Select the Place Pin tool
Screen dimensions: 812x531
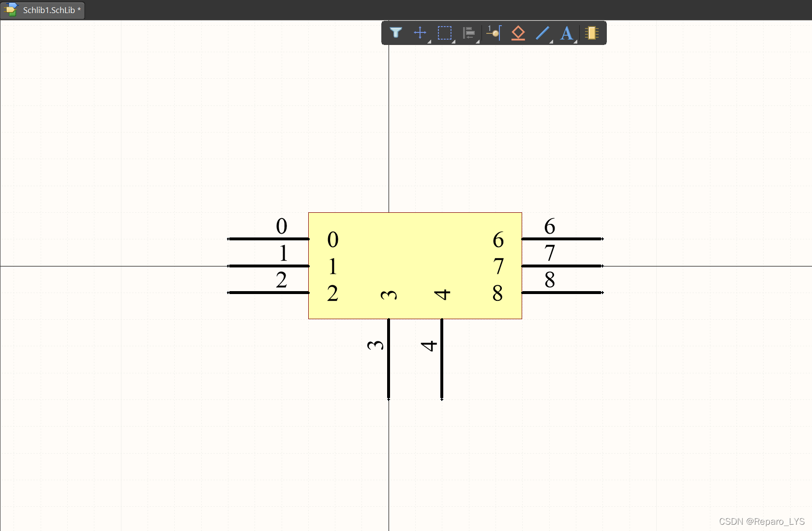tap(494, 33)
